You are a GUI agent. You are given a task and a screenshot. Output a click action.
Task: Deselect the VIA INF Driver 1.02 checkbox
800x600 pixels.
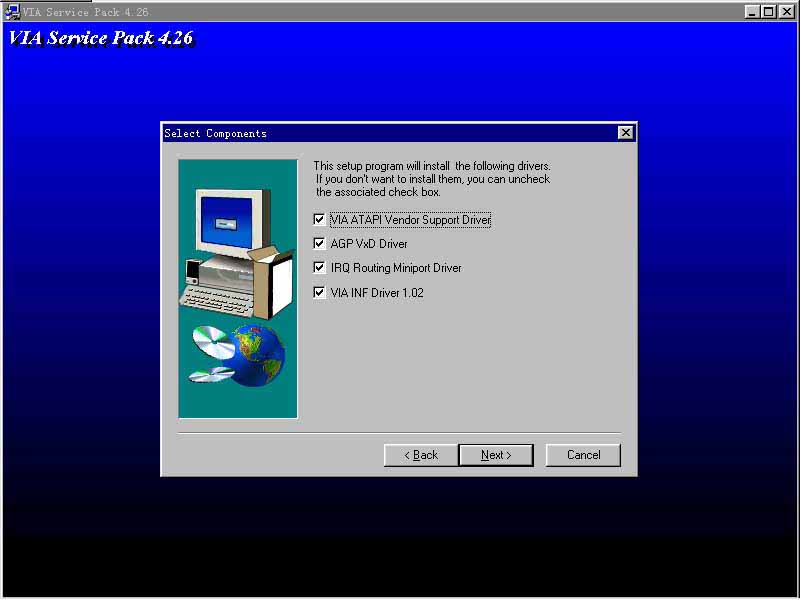[x=319, y=293]
